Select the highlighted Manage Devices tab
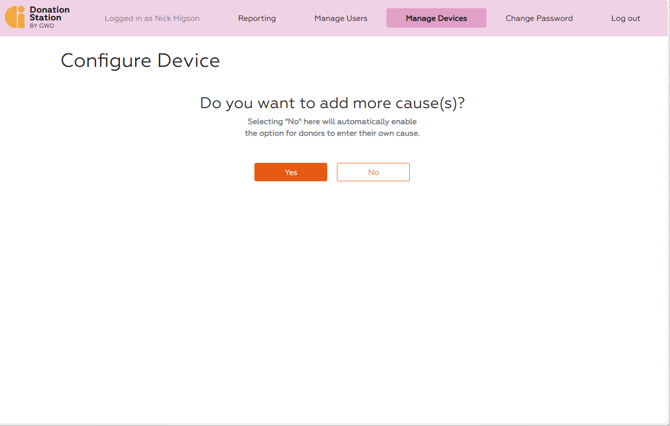 [x=436, y=18]
